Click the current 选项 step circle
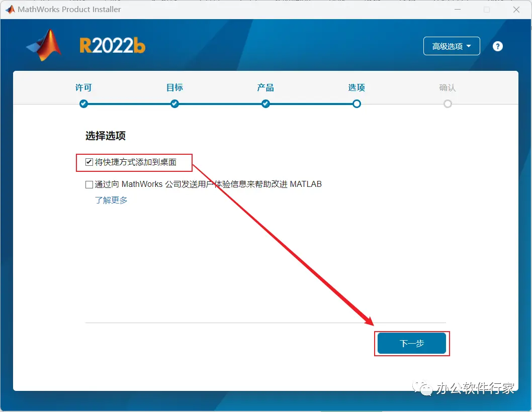Screen dimensions: 532x412 tap(357, 104)
